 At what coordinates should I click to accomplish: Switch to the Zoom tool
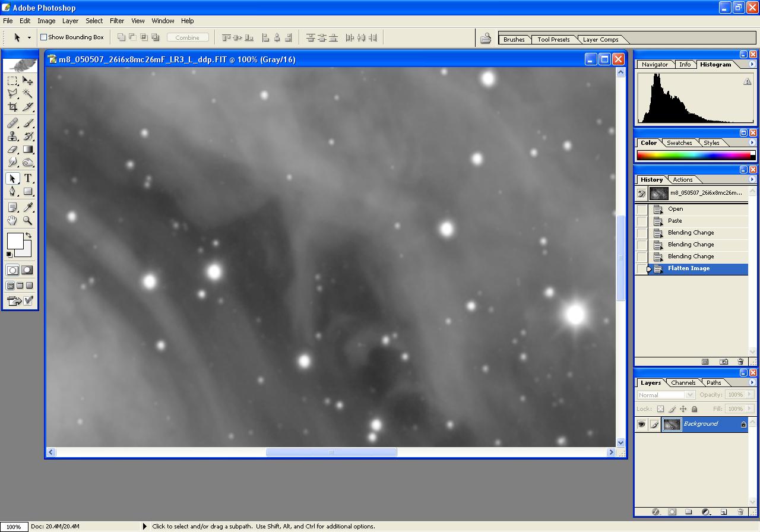28,220
